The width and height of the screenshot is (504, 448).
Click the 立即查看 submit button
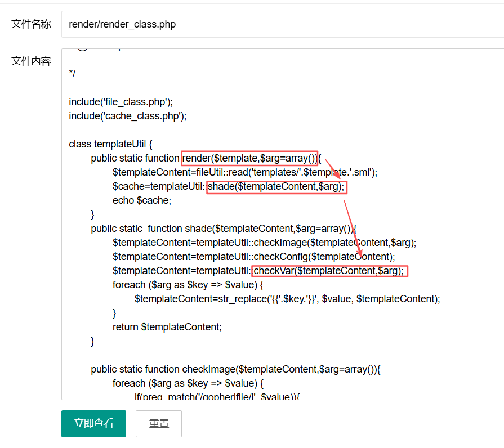(93, 423)
